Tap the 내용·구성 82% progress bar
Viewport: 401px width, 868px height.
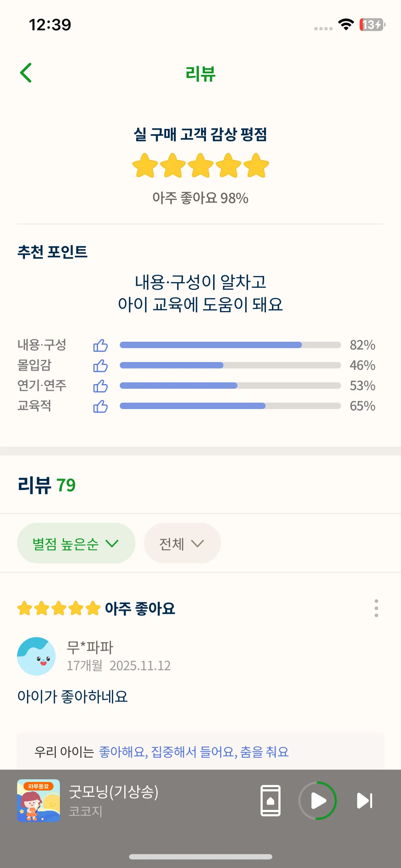tap(230, 345)
